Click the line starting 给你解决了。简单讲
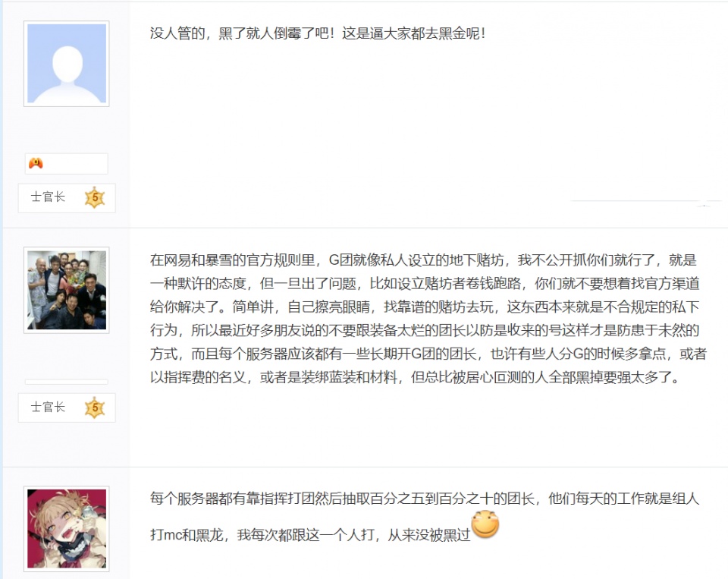This screenshot has height=579, width=728. tap(425, 307)
